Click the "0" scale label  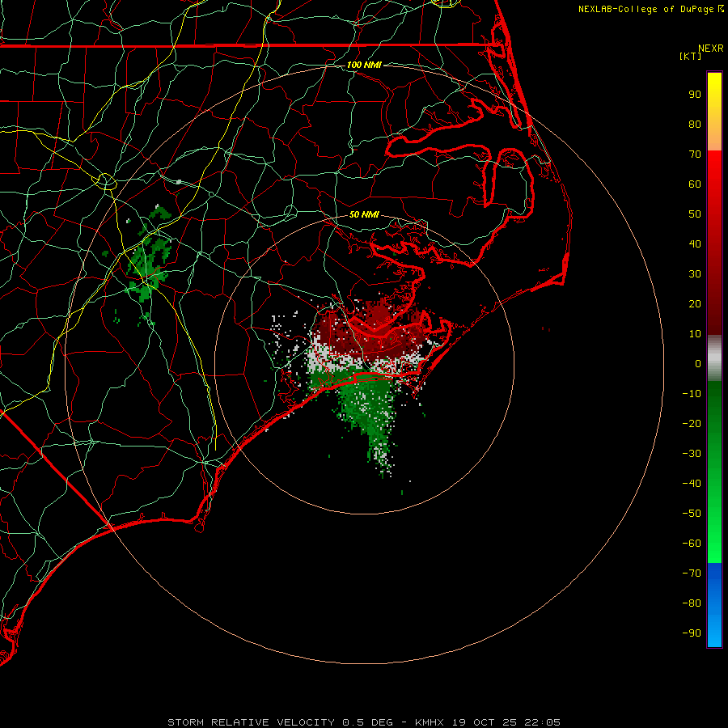[698, 364]
